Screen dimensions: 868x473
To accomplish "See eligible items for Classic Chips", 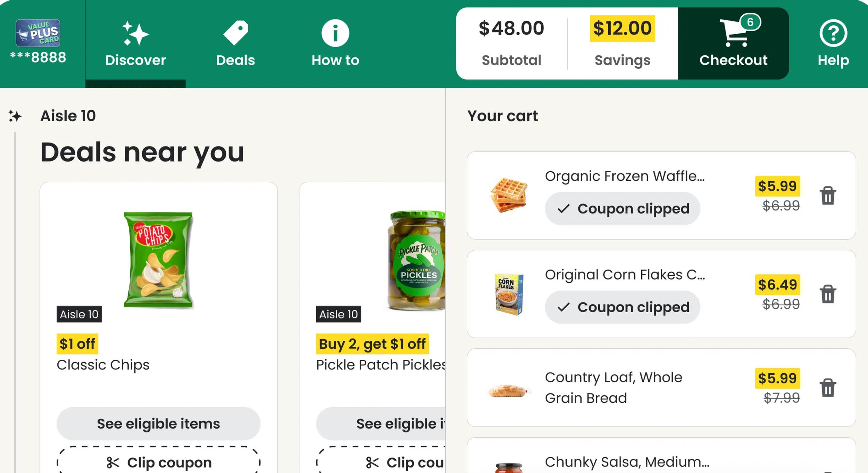I will (x=158, y=424).
